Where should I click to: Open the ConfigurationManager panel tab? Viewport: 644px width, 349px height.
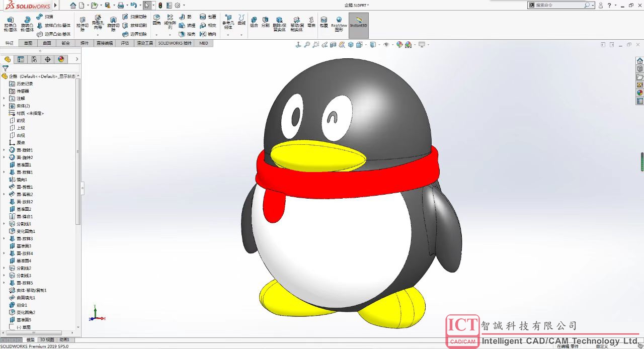tap(34, 59)
